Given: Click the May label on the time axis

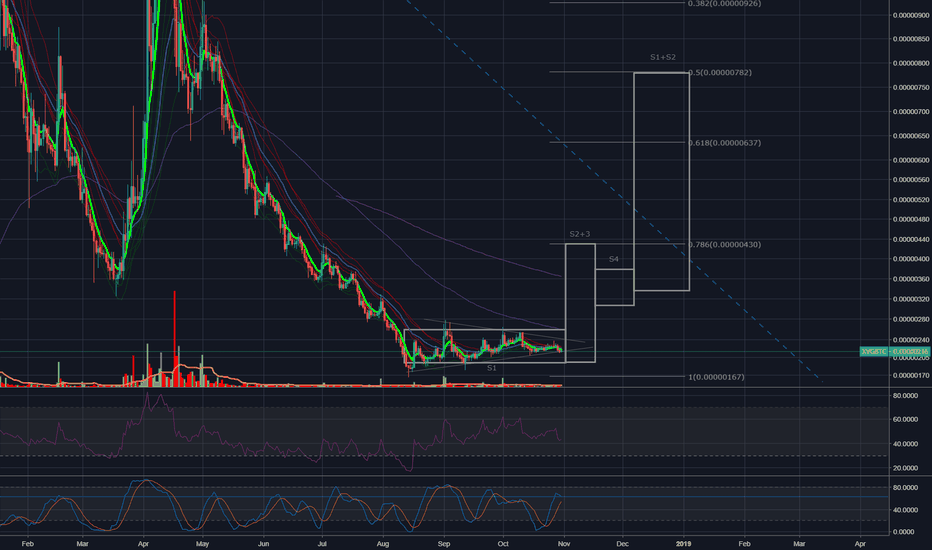Looking at the screenshot, I should 203,543.
